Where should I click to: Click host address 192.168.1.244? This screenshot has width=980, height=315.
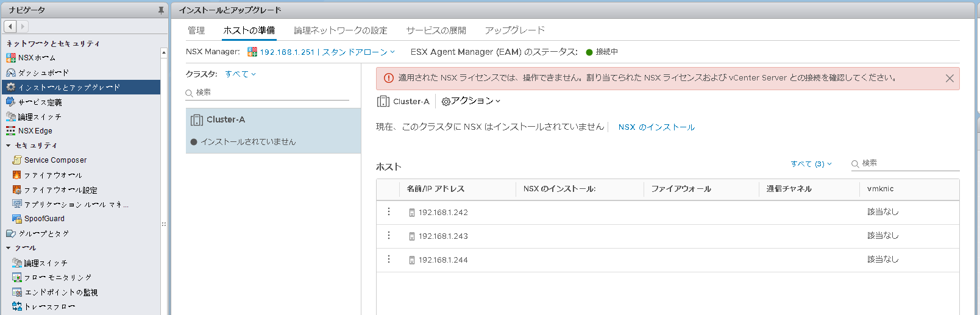point(443,260)
